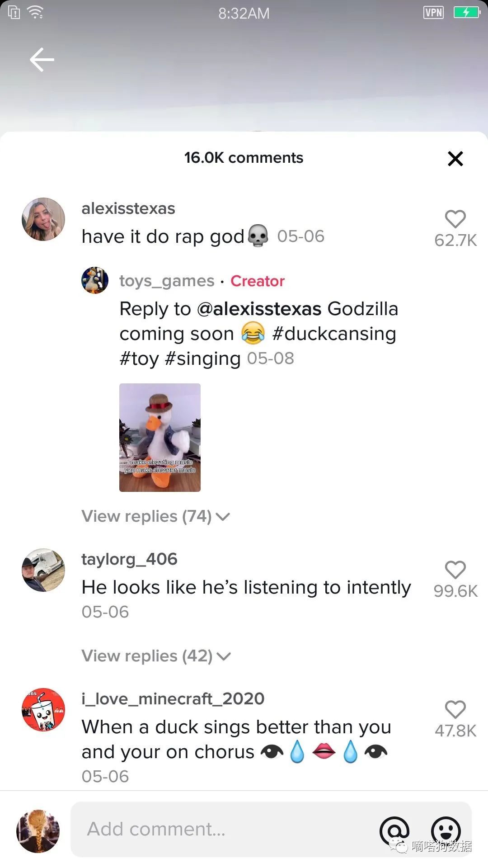Like alexisstexas's rap god comment

[455, 220]
